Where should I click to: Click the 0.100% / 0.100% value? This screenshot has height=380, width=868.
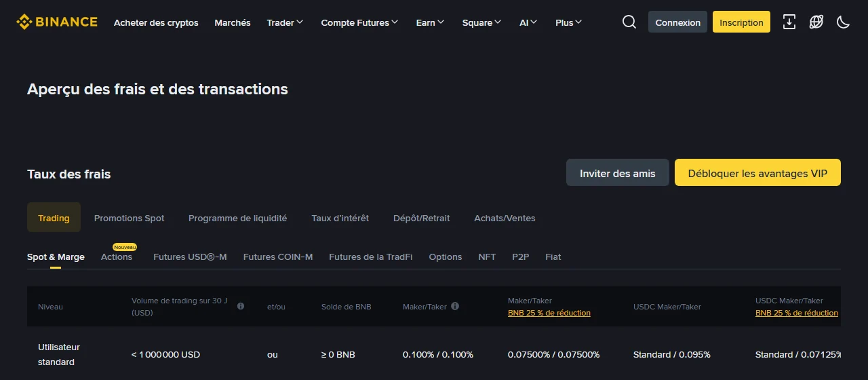coord(437,354)
